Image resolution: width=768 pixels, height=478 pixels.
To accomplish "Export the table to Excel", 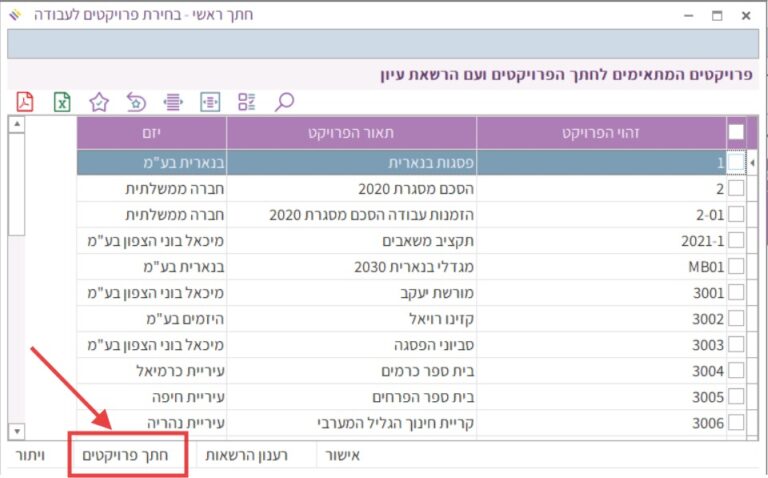I will pos(62,101).
